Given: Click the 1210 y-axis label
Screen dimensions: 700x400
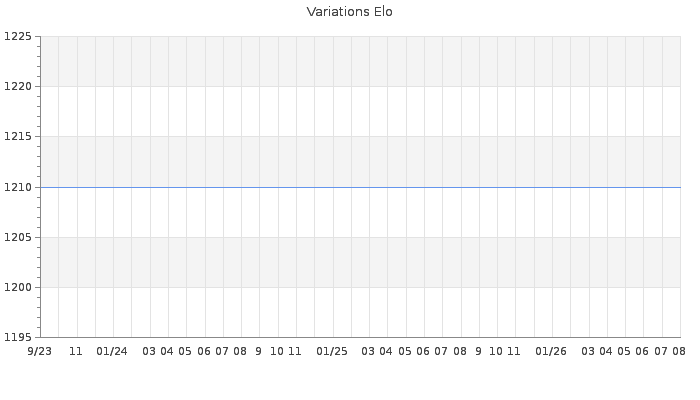Looking at the screenshot, I should 18,188.
